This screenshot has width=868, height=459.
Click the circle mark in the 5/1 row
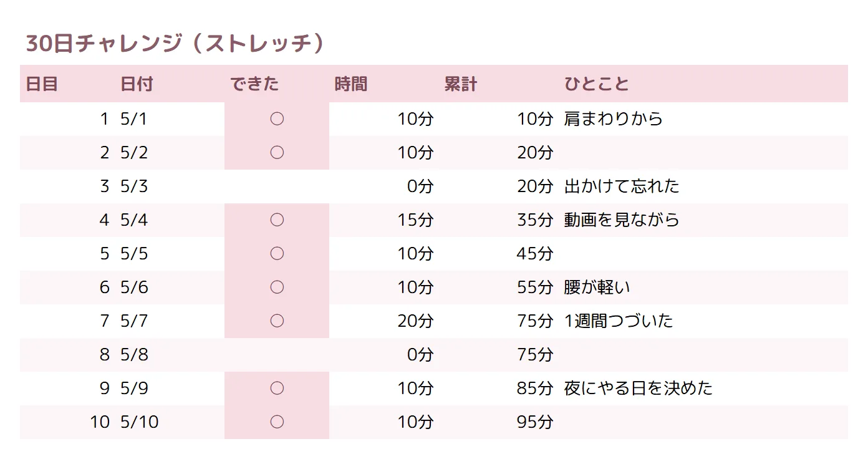pos(277,119)
